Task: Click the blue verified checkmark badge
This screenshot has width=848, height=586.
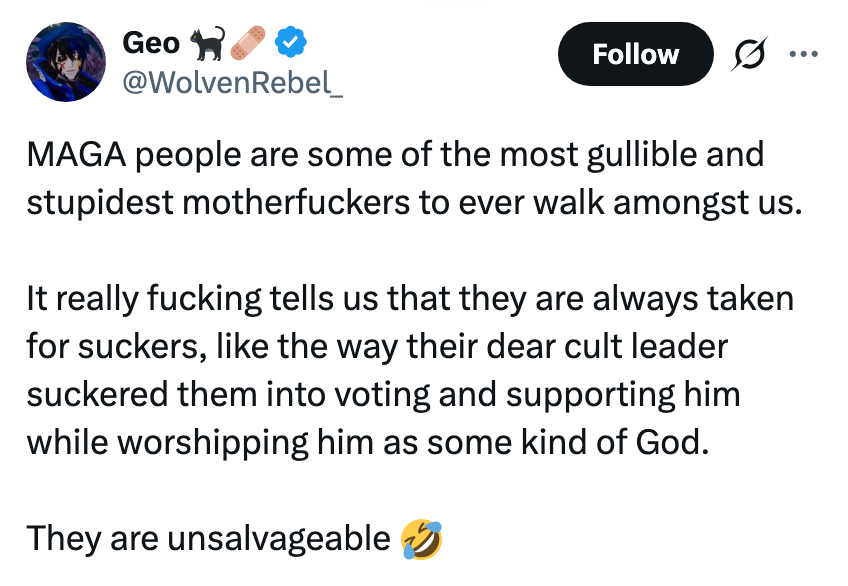Action: click(x=293, y=43)
